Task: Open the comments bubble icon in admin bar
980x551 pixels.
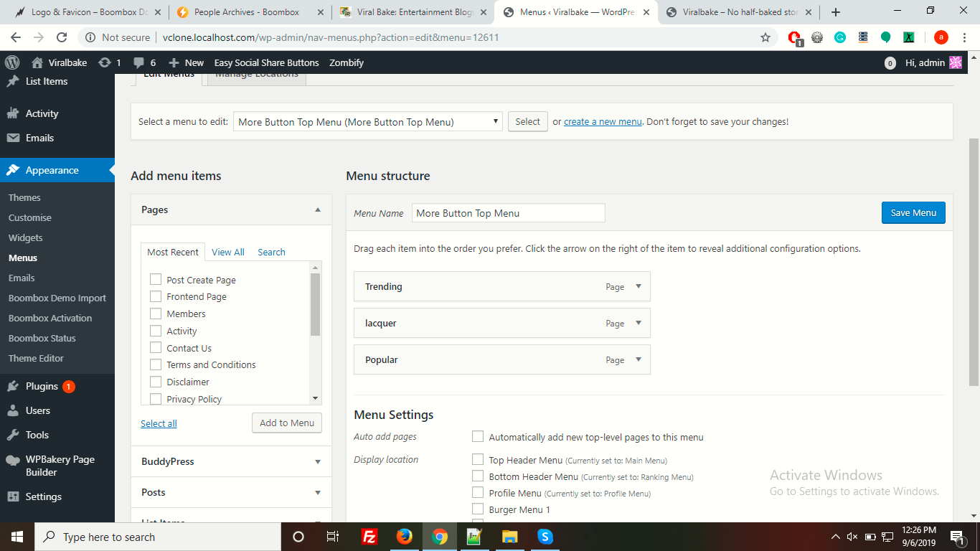Action: [139, 62]
